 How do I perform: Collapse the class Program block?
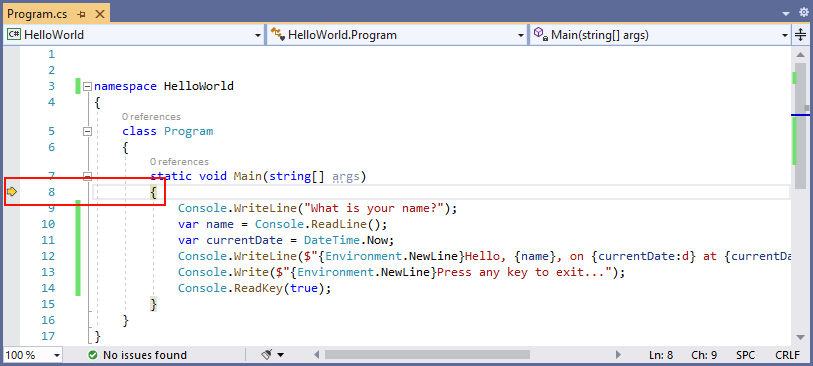click(88, 132)
